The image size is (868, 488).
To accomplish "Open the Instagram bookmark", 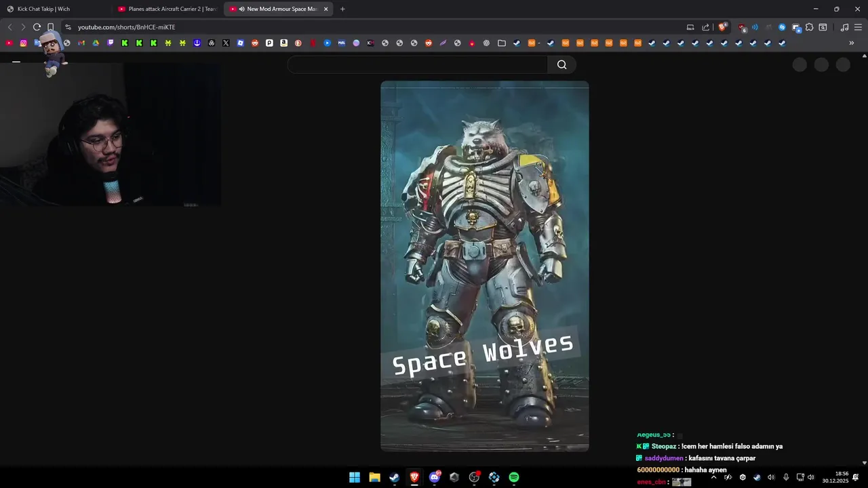I will (x=23, y=43).
